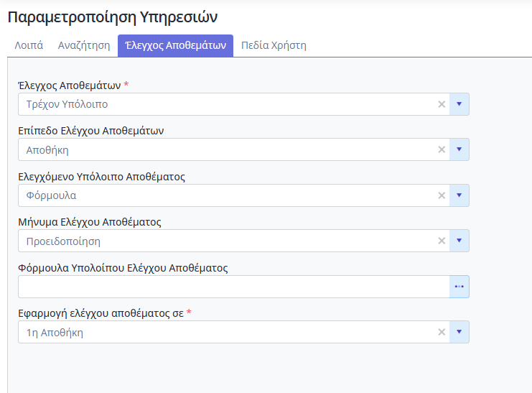The height and width of the screenshot is (393, 532).
Task: Expand the Εφαρμογή ελέγχου αποθέματος σε dropdown arrow
Action: [459, 332]
